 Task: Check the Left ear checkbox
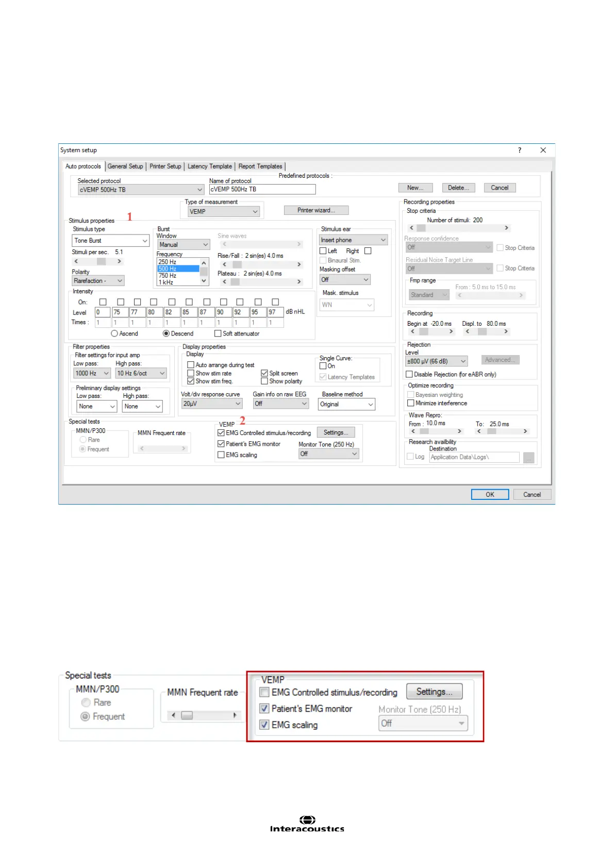[323, 251]
